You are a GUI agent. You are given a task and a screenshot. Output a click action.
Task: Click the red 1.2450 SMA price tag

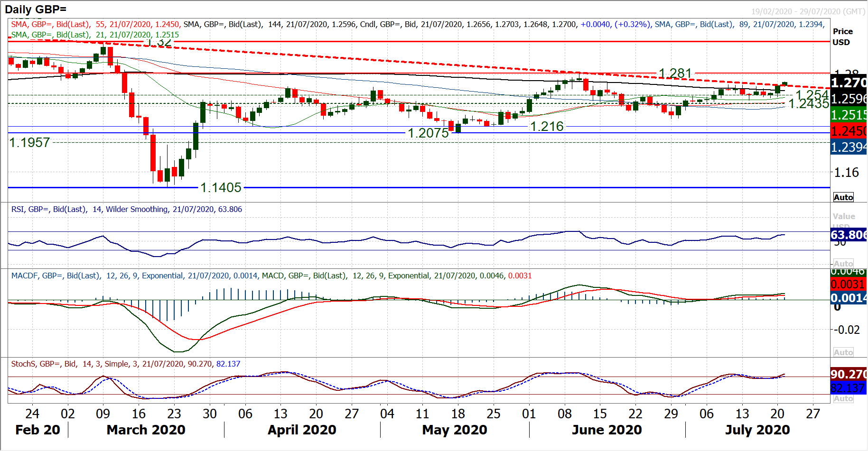(x=849, y=131)
